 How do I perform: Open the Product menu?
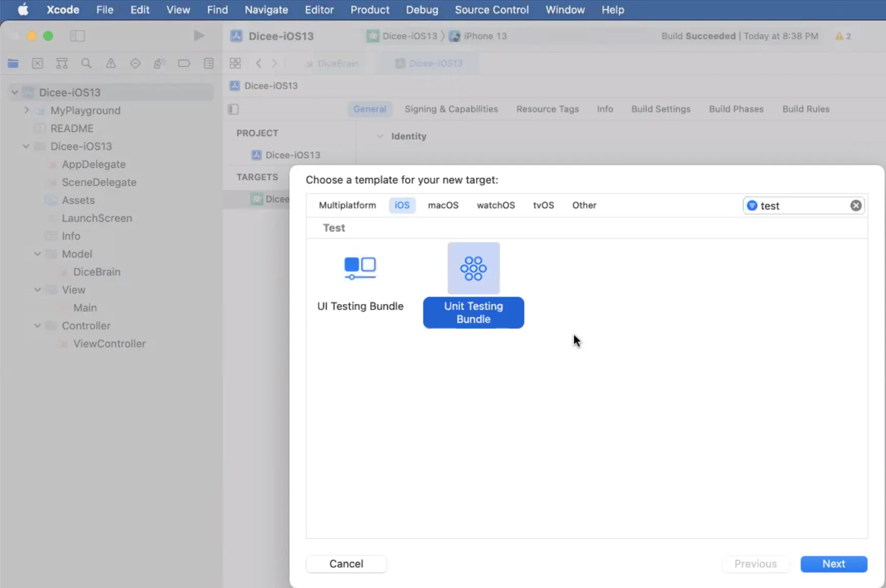[370, 10]
